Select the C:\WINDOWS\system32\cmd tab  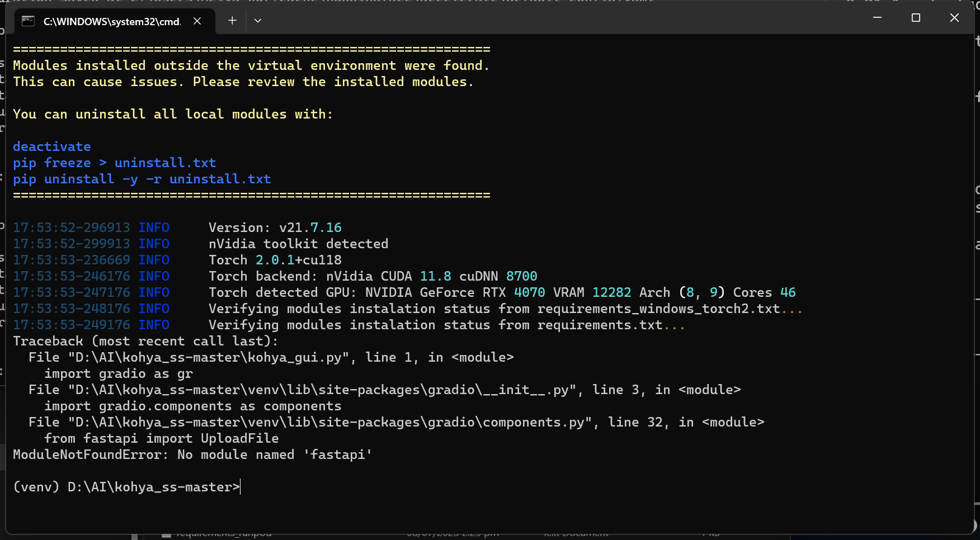(x=112, y=21)
